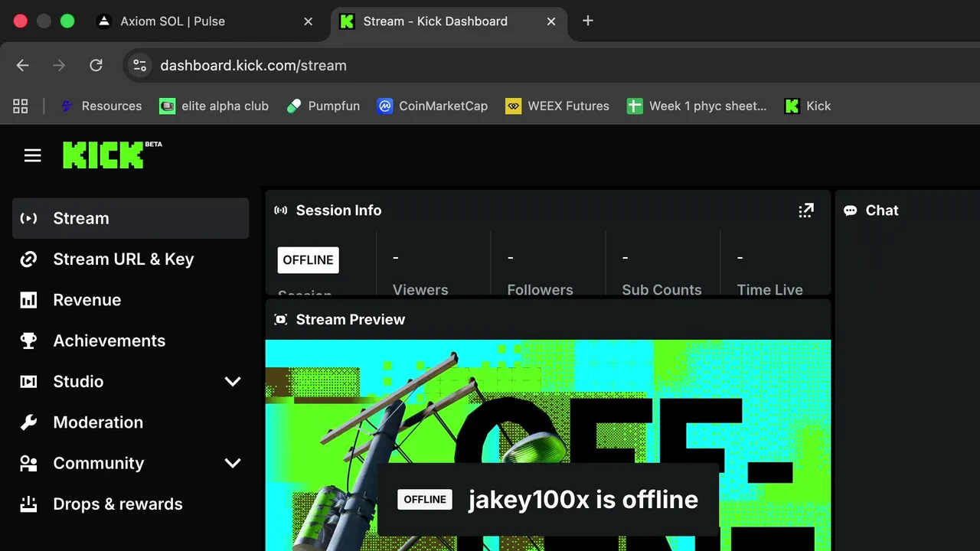Open the elite alpha club bookmark
The image size is (980, 551).
214,106
